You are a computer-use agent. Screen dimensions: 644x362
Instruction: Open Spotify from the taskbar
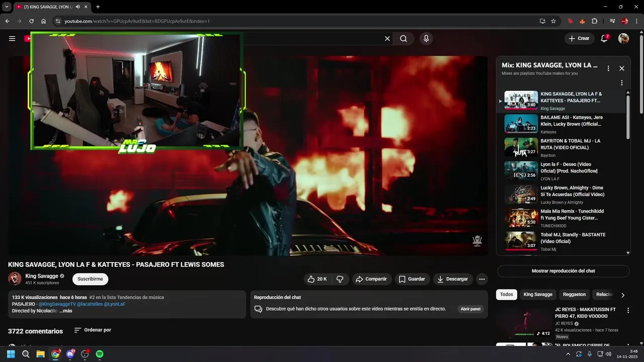[100, 354]
